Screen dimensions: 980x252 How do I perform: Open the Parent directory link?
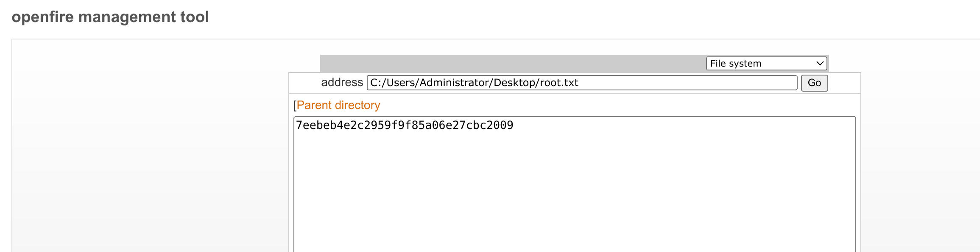pyautogui.click(x=338, y=105)
